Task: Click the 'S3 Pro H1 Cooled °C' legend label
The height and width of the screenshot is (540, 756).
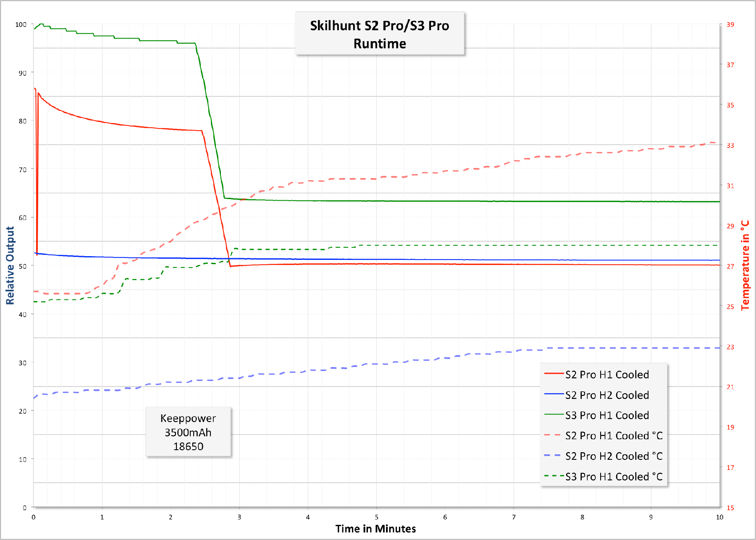Action: point(614,477)
